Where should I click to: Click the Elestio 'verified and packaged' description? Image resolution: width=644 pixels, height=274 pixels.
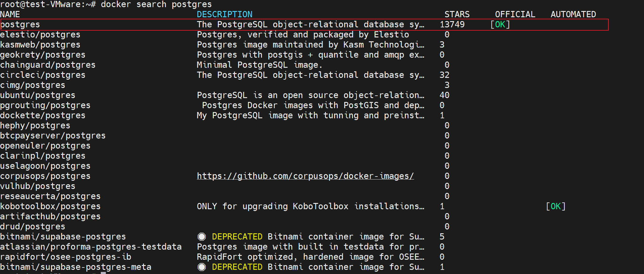[x=303, y=34]
